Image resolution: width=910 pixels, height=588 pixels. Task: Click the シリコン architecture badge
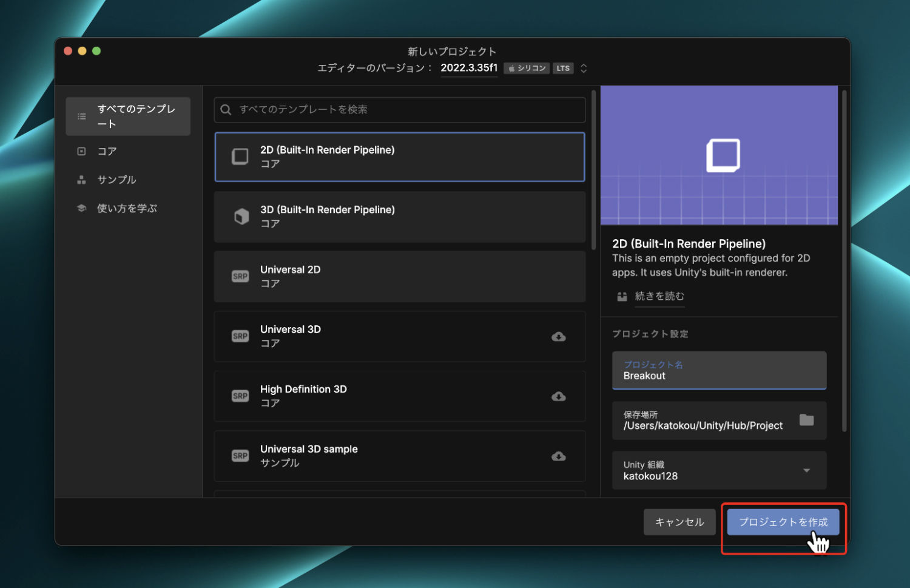coord(527,68)
